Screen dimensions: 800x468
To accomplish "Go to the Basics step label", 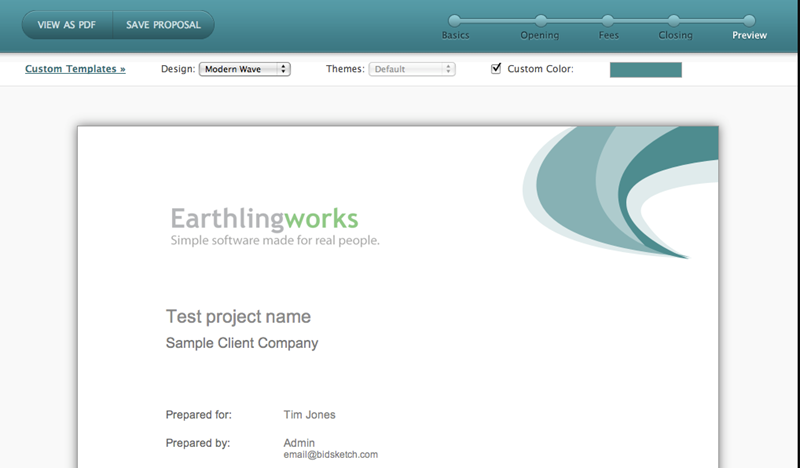I will (455, 36).
